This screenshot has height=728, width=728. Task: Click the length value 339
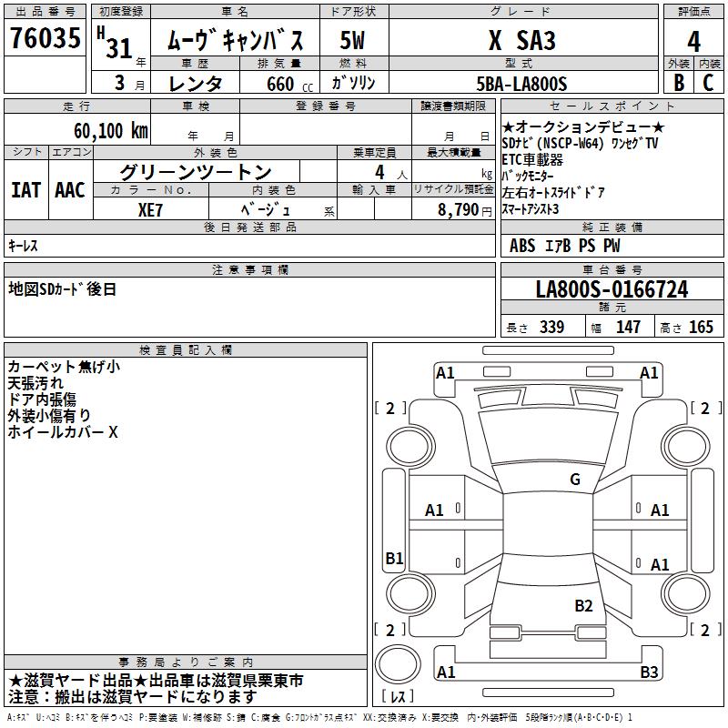(x=552, y=328)
